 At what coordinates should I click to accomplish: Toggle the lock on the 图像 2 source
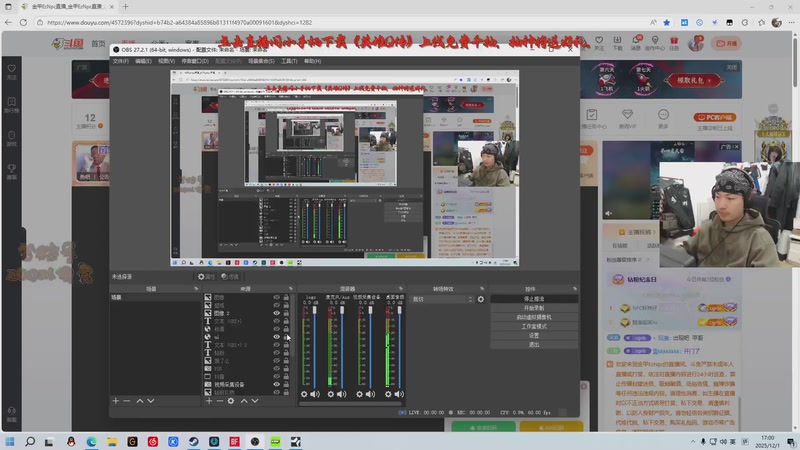pos(286,313)
